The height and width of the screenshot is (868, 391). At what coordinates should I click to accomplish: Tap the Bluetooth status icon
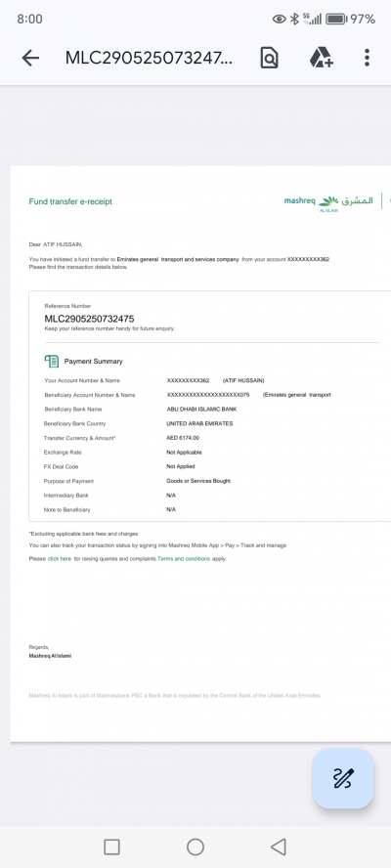point(294,19)
